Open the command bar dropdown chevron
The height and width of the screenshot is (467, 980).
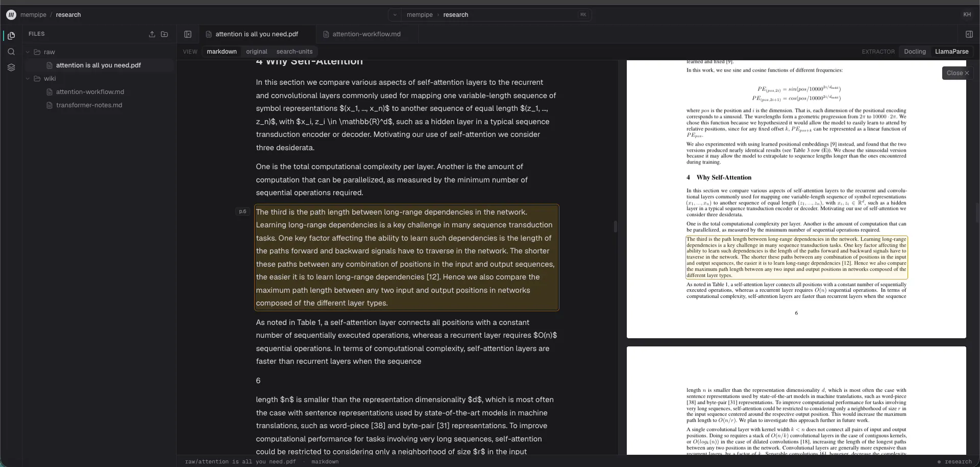tap(395, 15)
